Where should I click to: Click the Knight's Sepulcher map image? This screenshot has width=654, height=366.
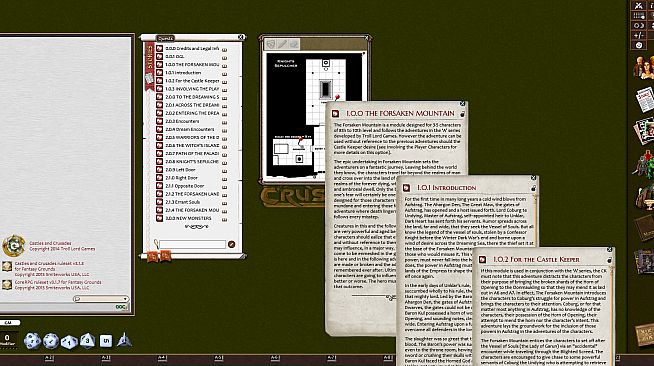coord(314,115)
